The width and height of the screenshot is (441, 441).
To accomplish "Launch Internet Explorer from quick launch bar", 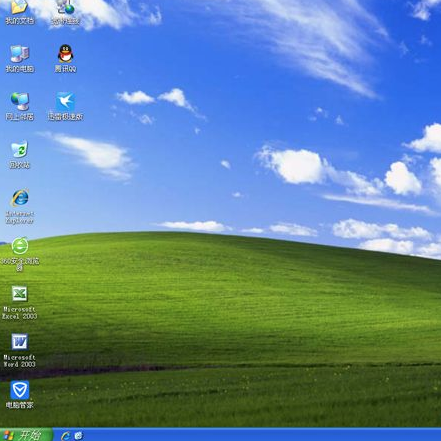I will click(66, 435).
